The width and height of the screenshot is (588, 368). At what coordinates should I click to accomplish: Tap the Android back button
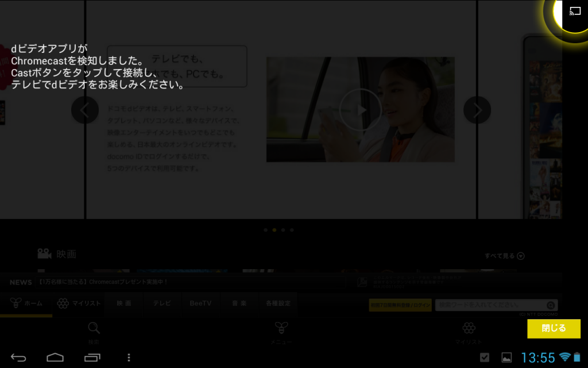tap(18, 358)
